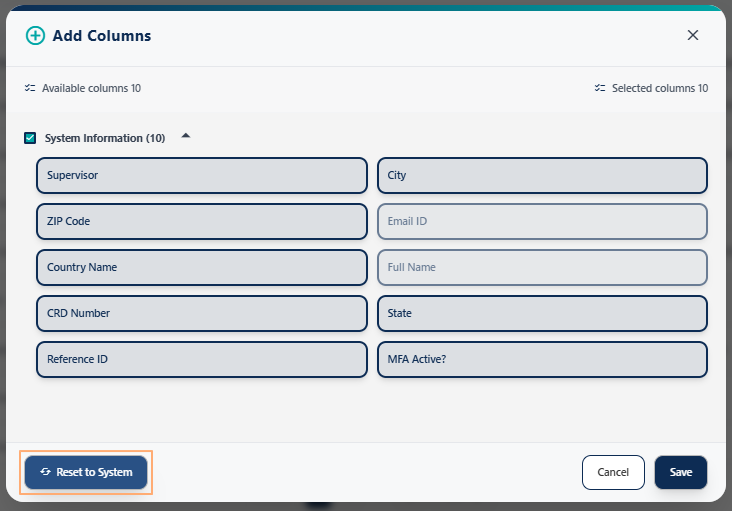Select the State column
This screenshot has height=511, width=732.
point(542,313)
